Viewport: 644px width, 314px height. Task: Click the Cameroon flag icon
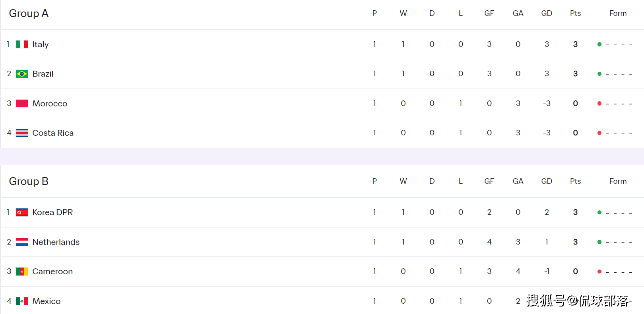pos(22,272)
